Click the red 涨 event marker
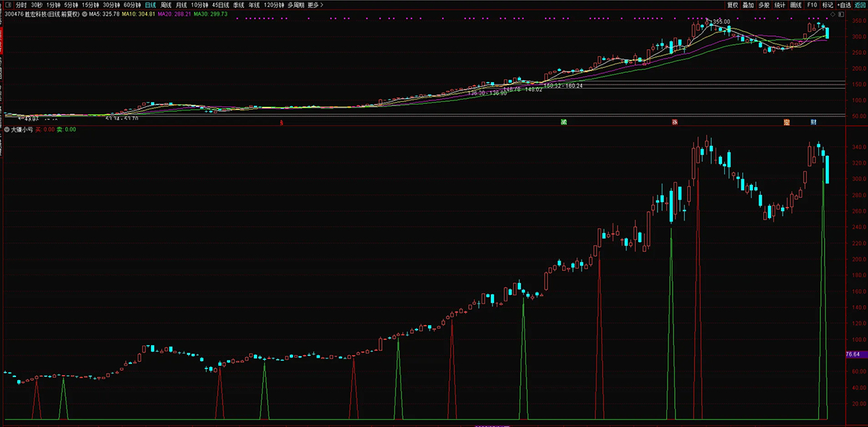 point(675,121)
